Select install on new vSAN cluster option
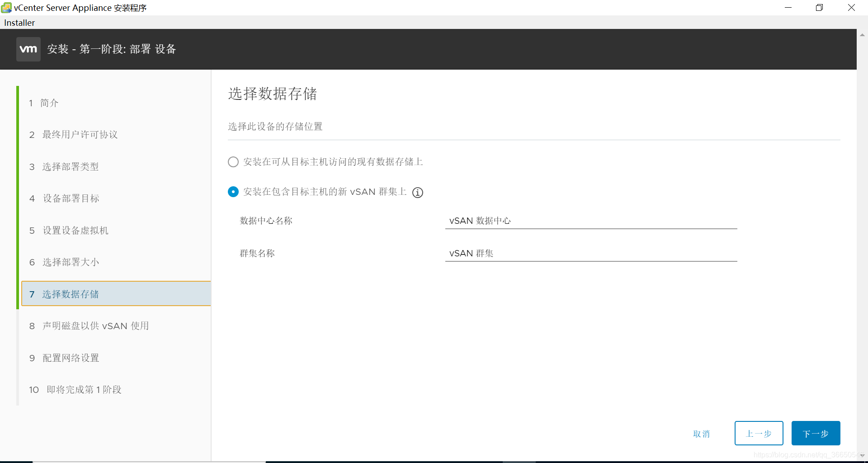The height and width of the screenshot is (463, 868). pyautogui.click(x=233, y=192)
